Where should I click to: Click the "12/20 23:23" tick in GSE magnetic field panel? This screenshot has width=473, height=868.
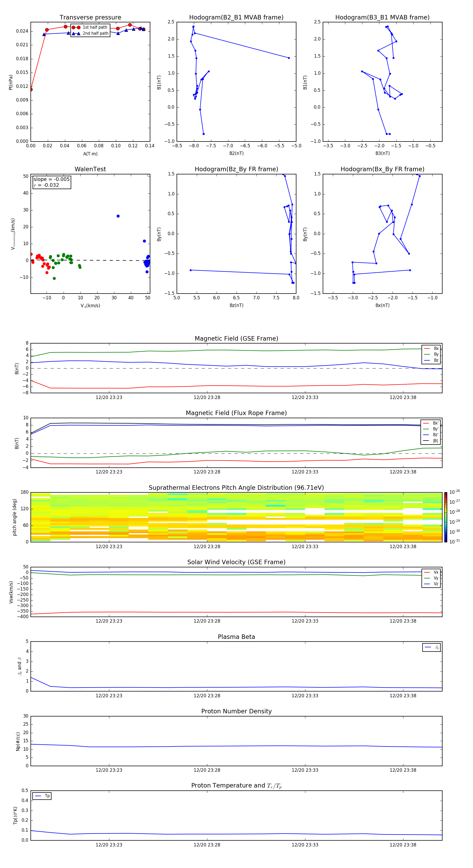pos(109,398)
